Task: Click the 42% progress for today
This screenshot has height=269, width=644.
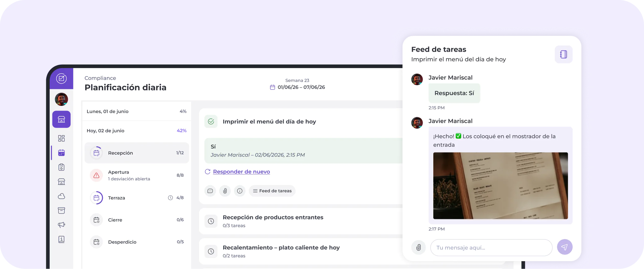Action: click(181, 130)
